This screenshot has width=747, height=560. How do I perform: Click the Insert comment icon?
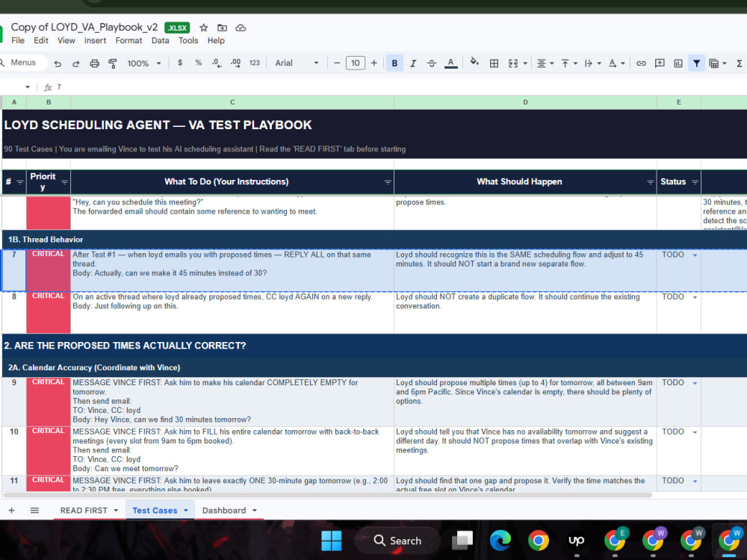tap(660, 63)
